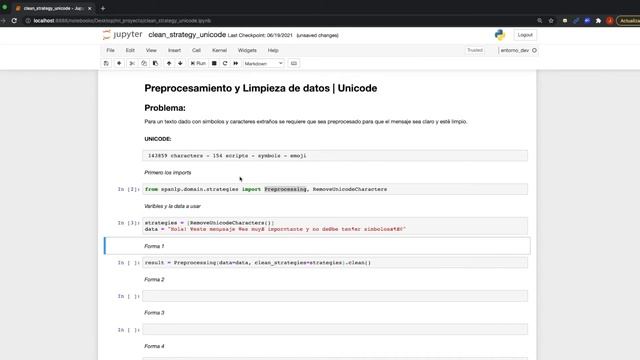Viewport: 640px width, 360px height.
Task: Click the Jupyter logo
Action: (x=122, y=35)
